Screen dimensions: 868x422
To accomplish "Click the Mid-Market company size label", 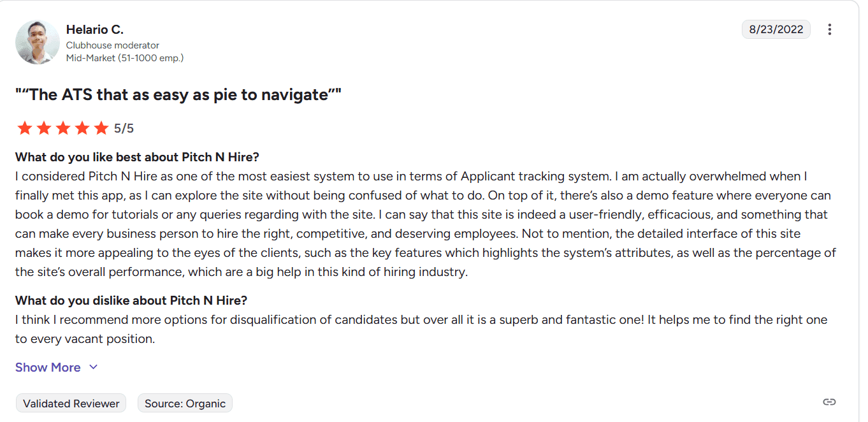I will coord(125,57).
